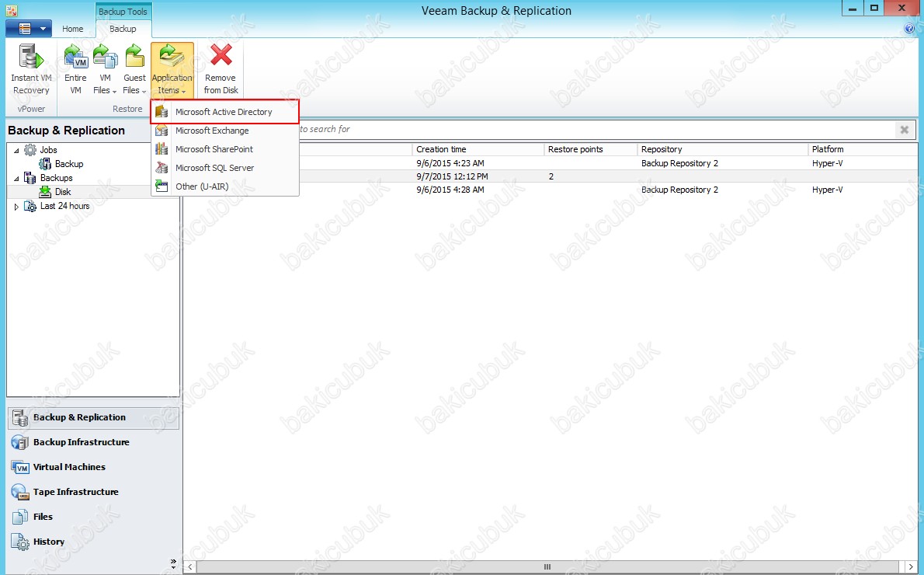Open the Guest Files restore icon
The height and width of the screenshot is (575, 924).
click(x=134, y=57)
